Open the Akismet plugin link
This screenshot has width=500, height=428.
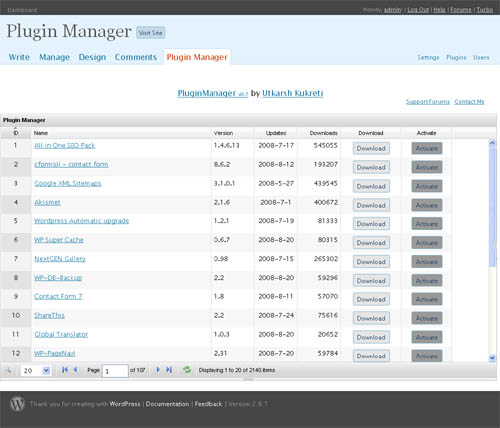[x=47, y=202]
